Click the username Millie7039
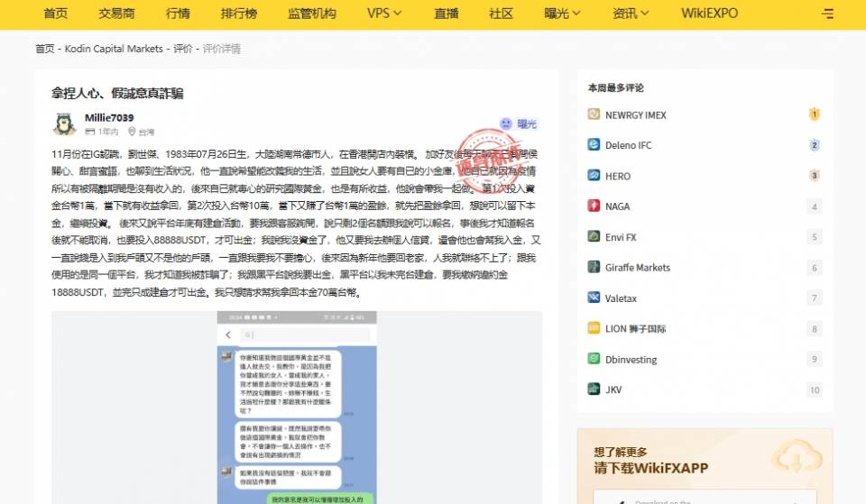Screen dimensions: 866x504 point(109,117)
